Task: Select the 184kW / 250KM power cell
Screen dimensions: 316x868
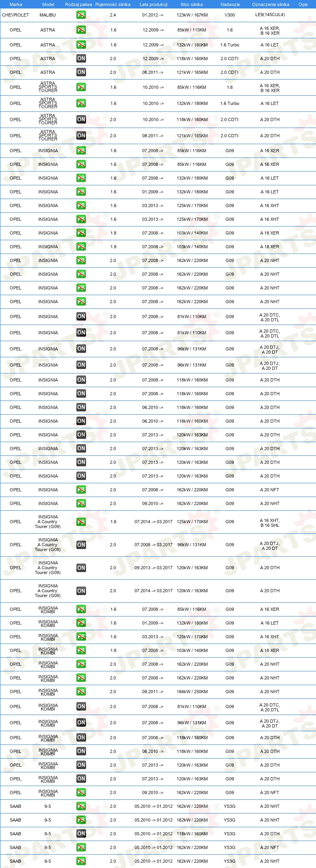Action: [192, 692]
